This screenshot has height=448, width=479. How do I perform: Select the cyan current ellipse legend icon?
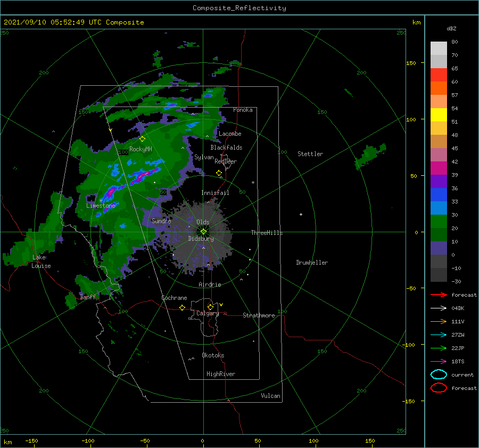439,374
